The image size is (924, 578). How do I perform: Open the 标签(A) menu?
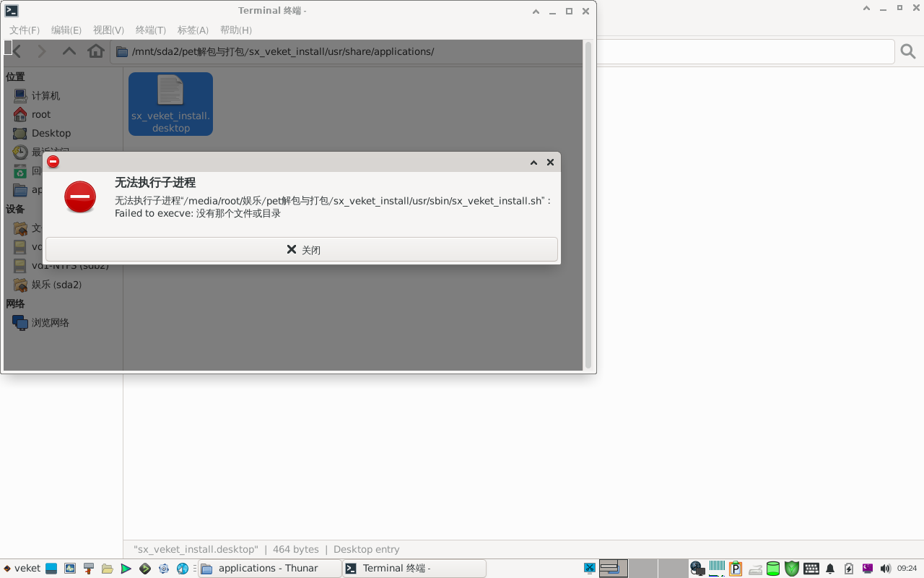click(193, 30)
